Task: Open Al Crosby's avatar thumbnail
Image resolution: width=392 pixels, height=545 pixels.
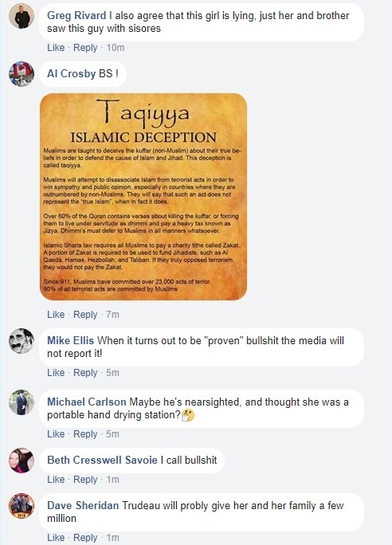Action: pyautogui.click(x=22, y=74)
